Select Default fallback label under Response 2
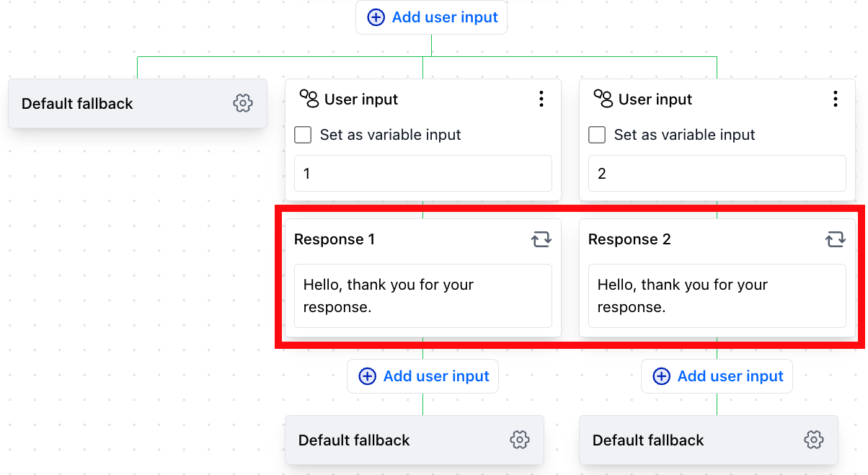Screen dimensions: 868x475 [648, 440]
